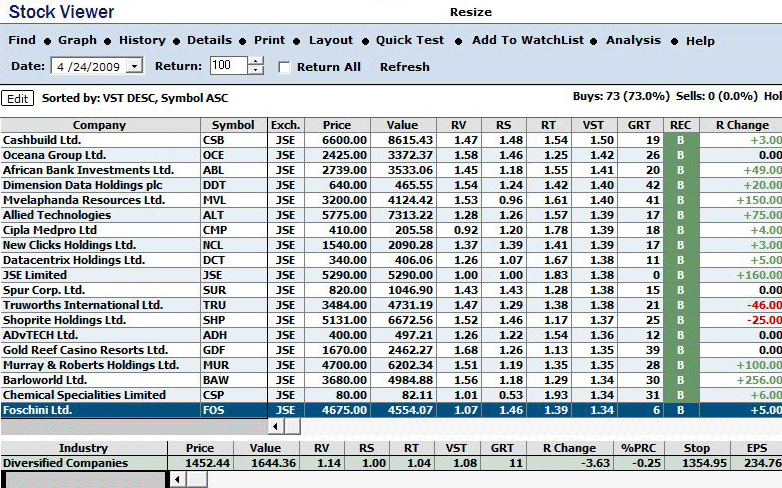Sort by the VST column header
The height and width of the screenshot is (488, 782).
[x=596, y=125]
